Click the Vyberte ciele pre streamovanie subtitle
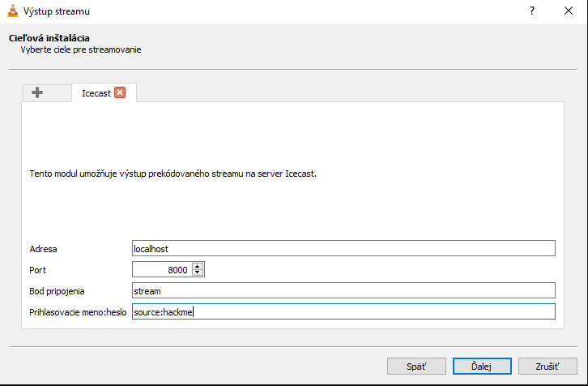 point(81,49)
